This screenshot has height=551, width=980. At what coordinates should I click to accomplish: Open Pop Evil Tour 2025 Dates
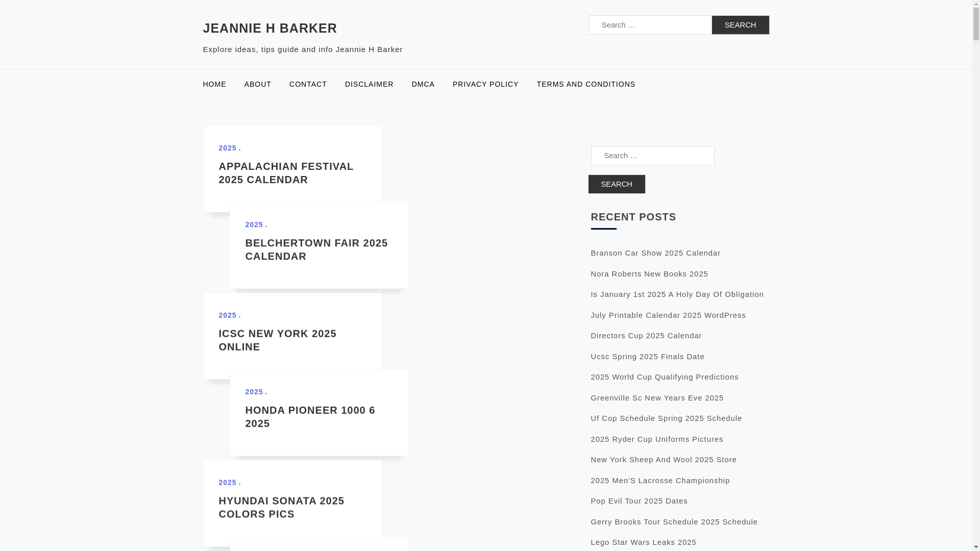[639, 501]
